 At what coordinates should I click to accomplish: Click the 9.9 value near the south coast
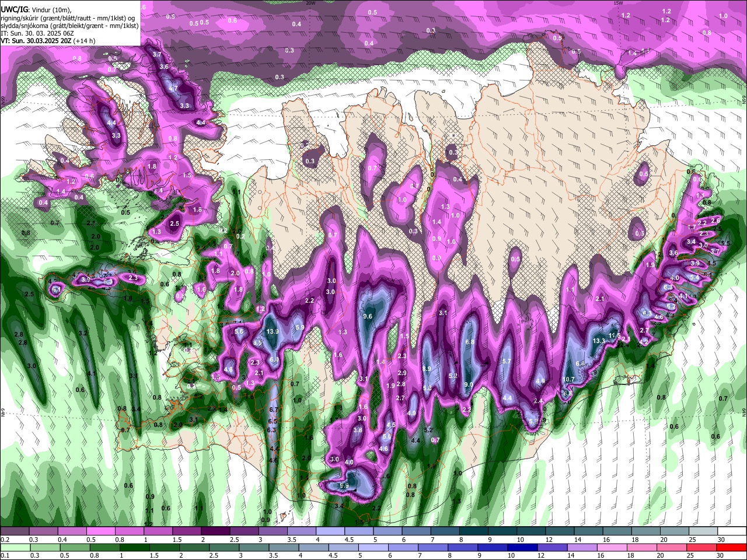coord(344,486)
